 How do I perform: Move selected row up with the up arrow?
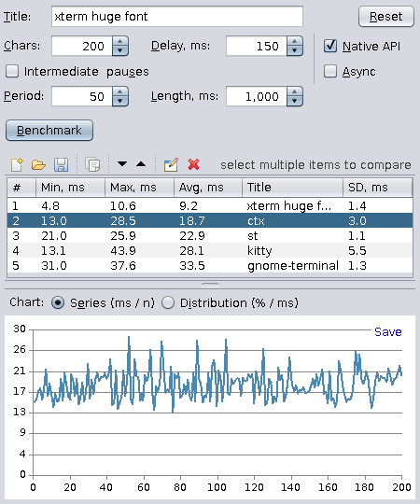pos(141,164)
